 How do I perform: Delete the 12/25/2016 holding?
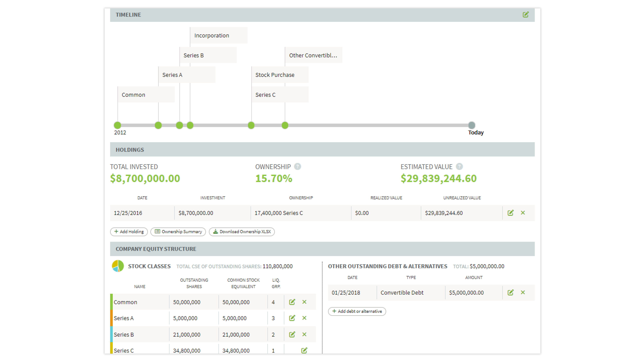523,213
